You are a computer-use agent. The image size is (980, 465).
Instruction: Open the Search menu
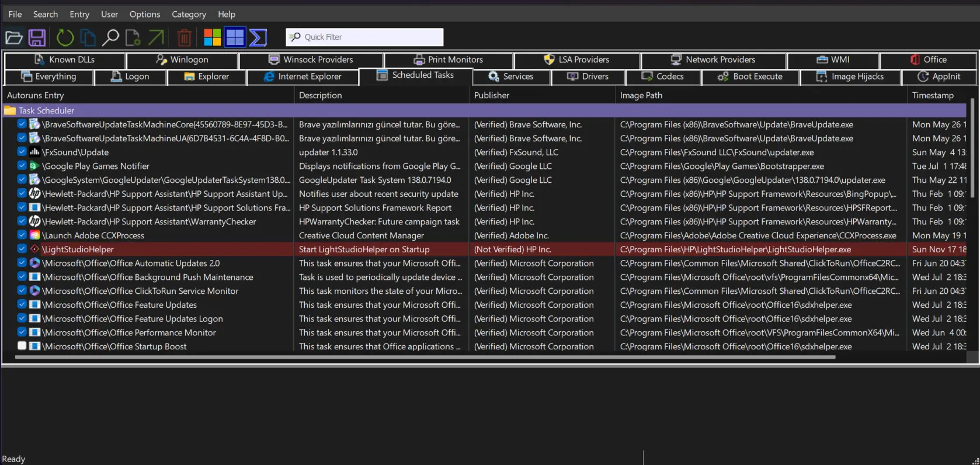[46, 14]
